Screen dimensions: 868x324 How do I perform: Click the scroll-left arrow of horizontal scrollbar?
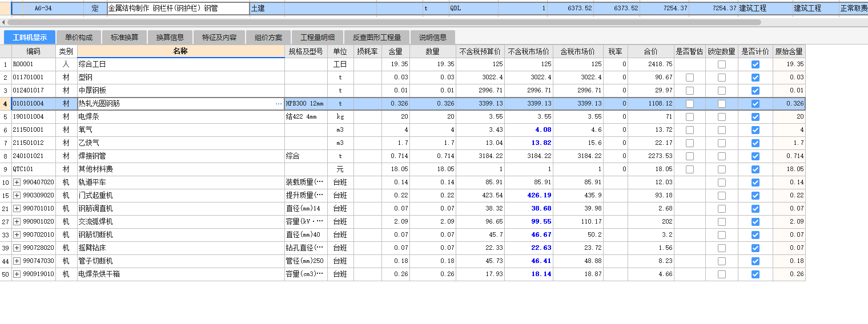pyautogui.click(x=3, y=22)
